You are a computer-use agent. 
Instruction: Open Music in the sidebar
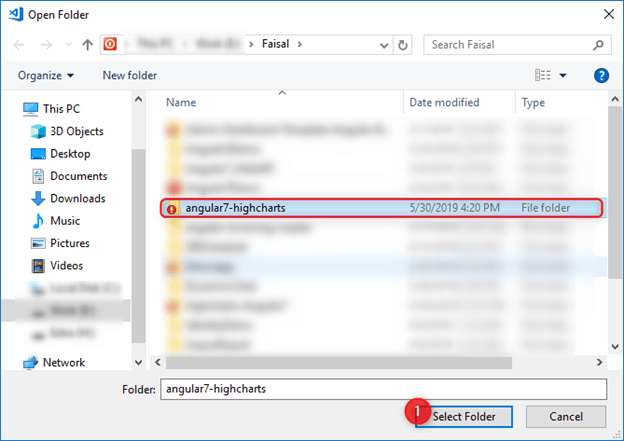pyautogui.click(x=65, y=220)
